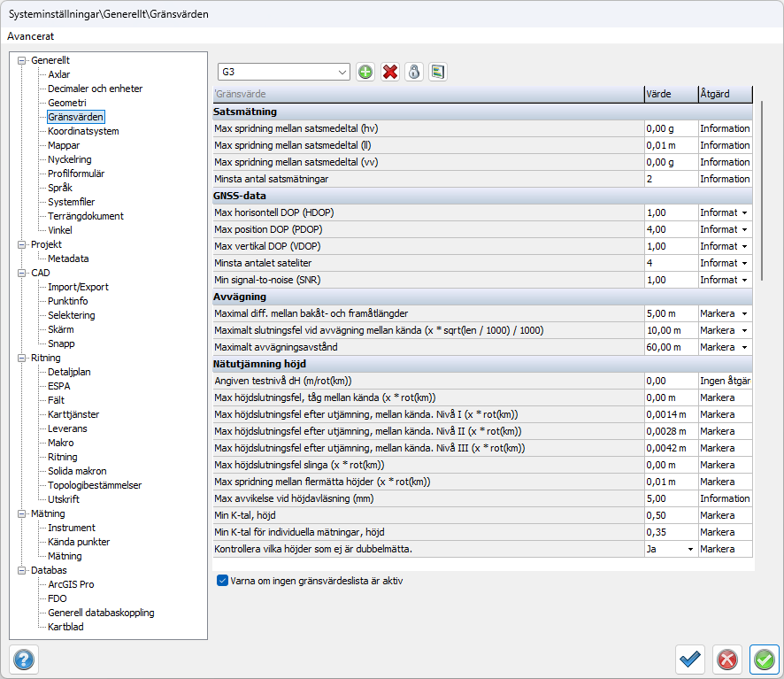Click the red X delete-list icon

pyautogui.click(x=389, y=72)
